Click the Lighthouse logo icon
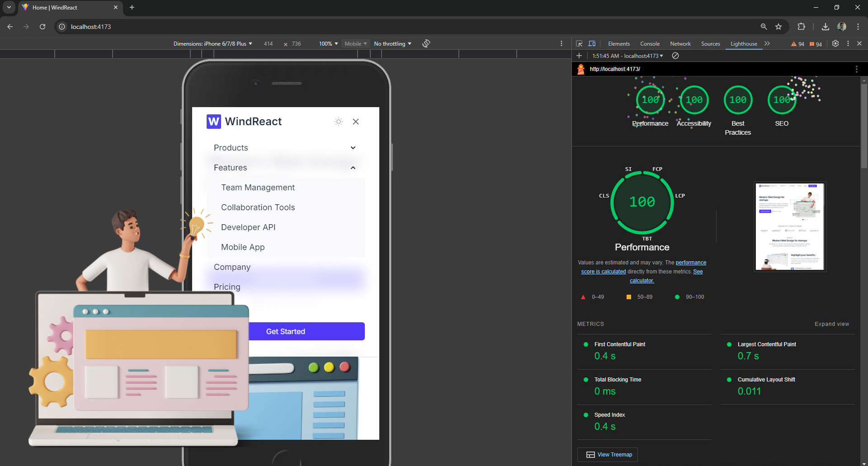 click(581, 69)
